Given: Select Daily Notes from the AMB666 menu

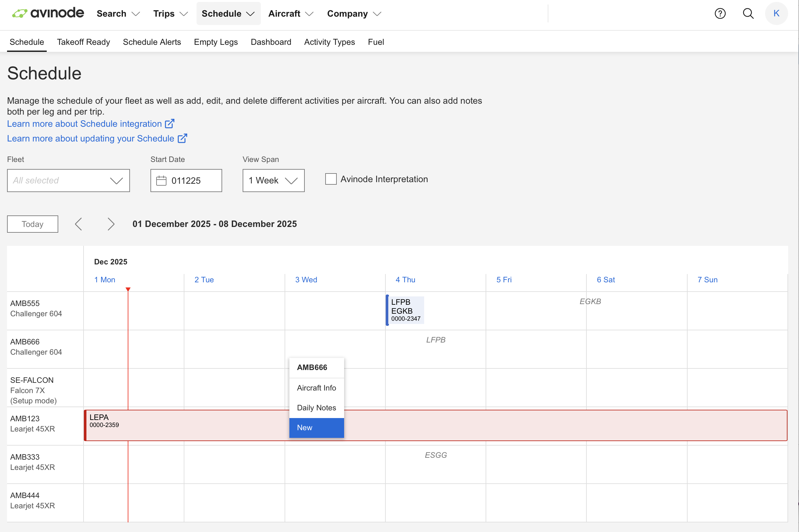Looking at the screenshot, I should tap(316, 407).
